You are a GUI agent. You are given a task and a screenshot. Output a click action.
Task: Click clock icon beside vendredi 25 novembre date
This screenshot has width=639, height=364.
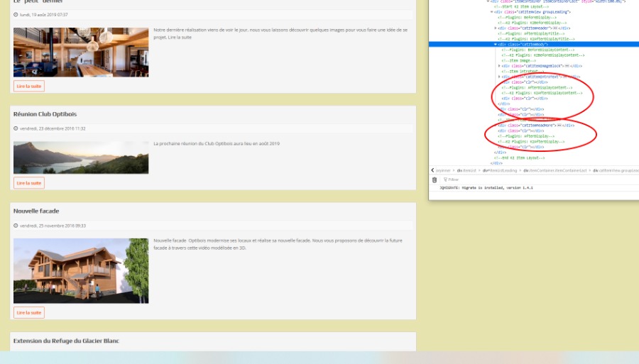16,226
